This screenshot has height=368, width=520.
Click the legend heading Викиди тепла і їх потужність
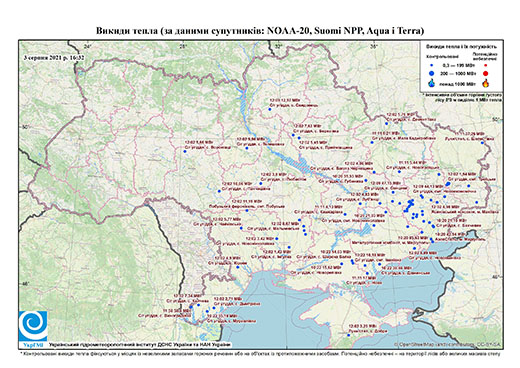pyautogui.click(x=461, y=46)
